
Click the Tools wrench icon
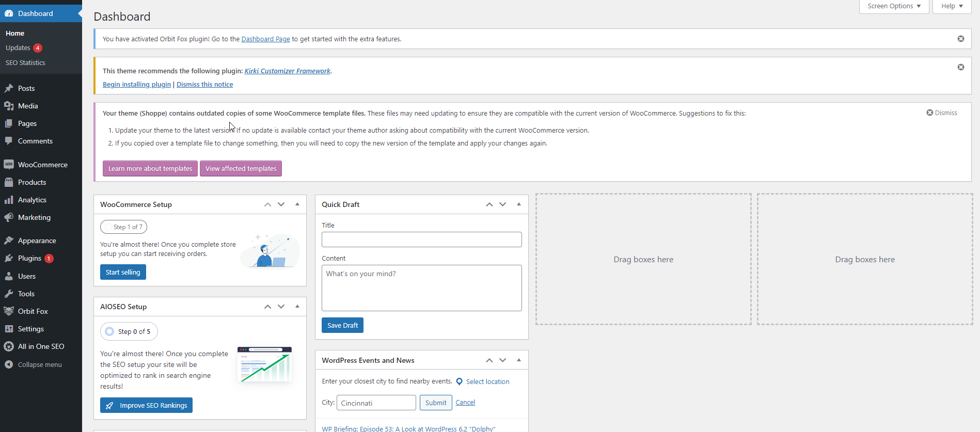pyautogui.click(x=9, y=294)
